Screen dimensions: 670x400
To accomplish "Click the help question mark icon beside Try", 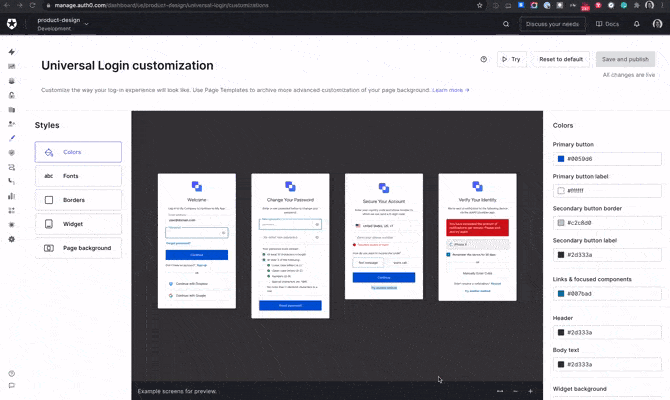I will [x=484, y=59].
